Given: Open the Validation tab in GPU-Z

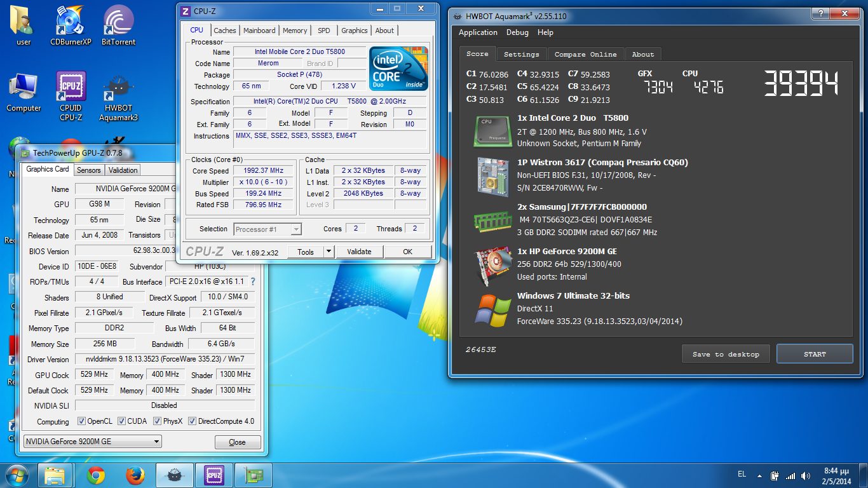Looking at the screenshot, I should click(123, 170).
